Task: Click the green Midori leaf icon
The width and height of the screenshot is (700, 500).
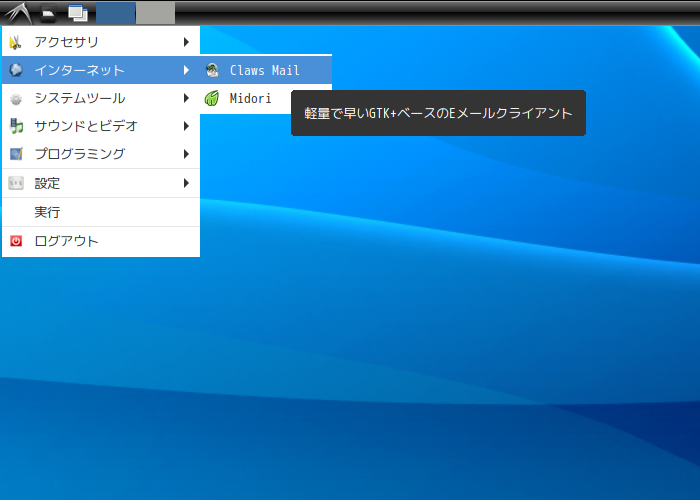Action: click(212, 98)
